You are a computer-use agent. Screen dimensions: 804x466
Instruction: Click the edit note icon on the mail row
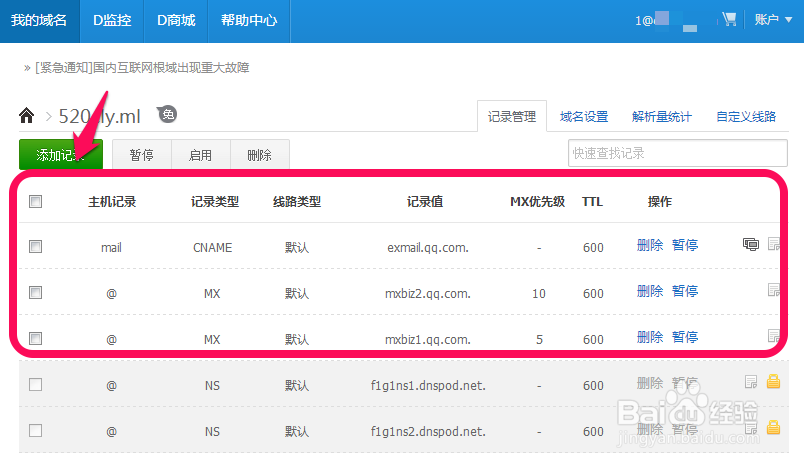point(774,244)
